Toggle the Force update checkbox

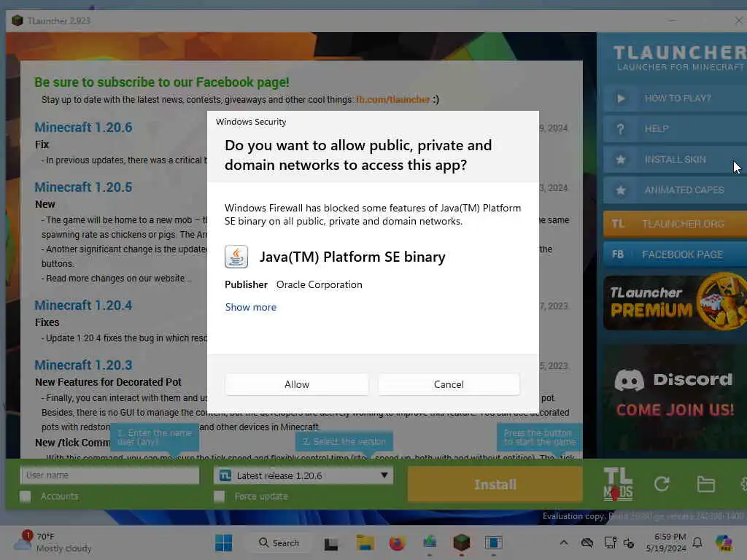219,497
